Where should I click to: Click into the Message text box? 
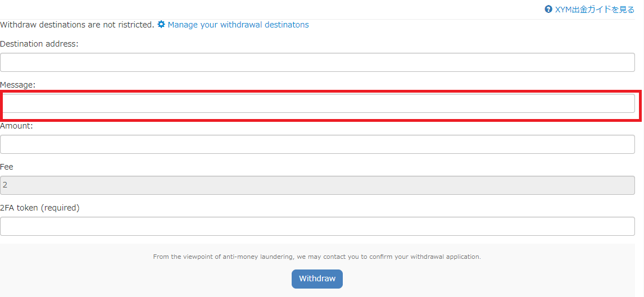318,103
